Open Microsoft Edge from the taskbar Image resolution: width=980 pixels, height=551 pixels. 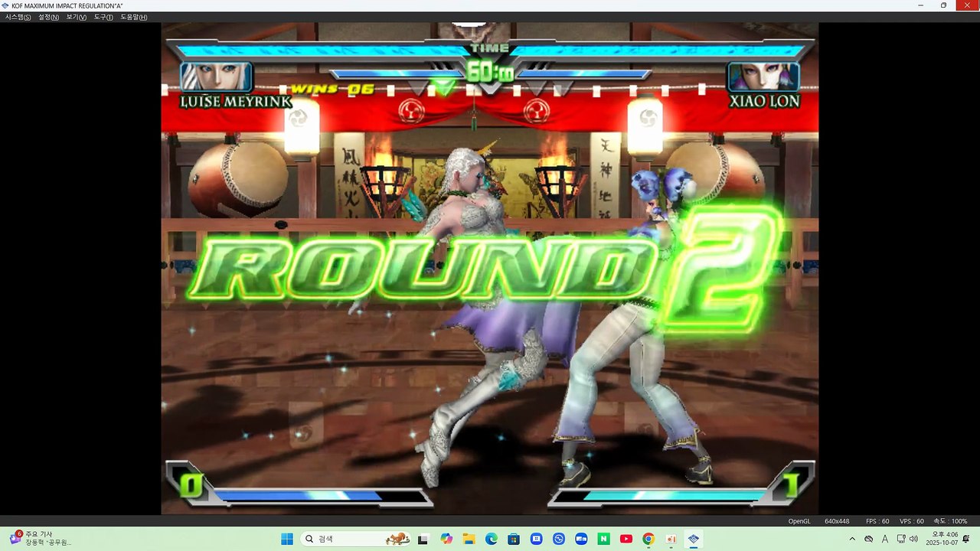tap(491, 539)
